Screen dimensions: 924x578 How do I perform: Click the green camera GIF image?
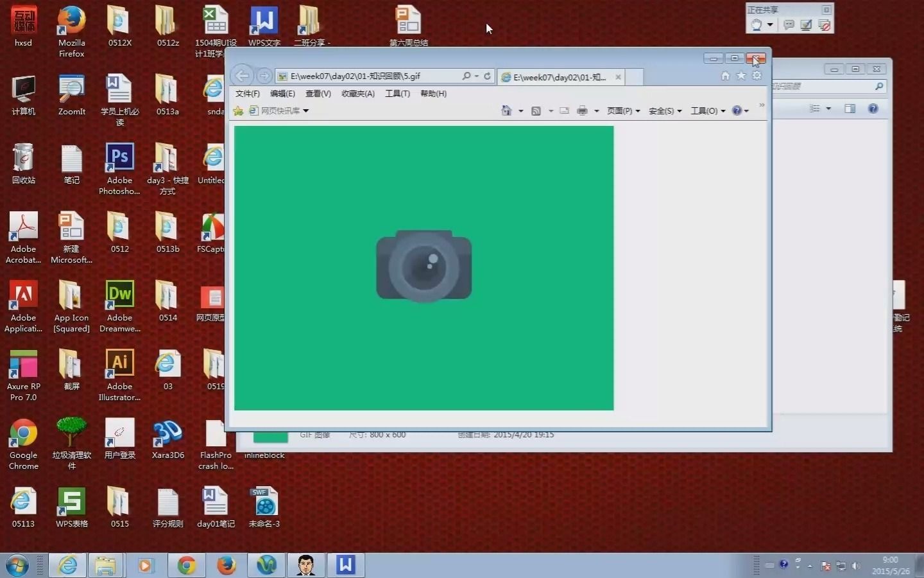point(424,268)
